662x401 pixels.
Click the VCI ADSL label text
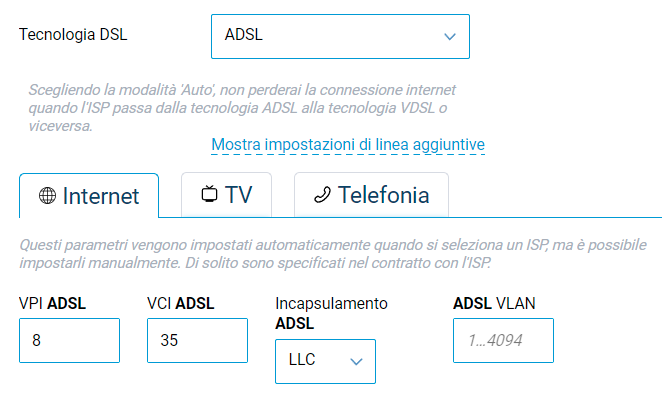181,303
